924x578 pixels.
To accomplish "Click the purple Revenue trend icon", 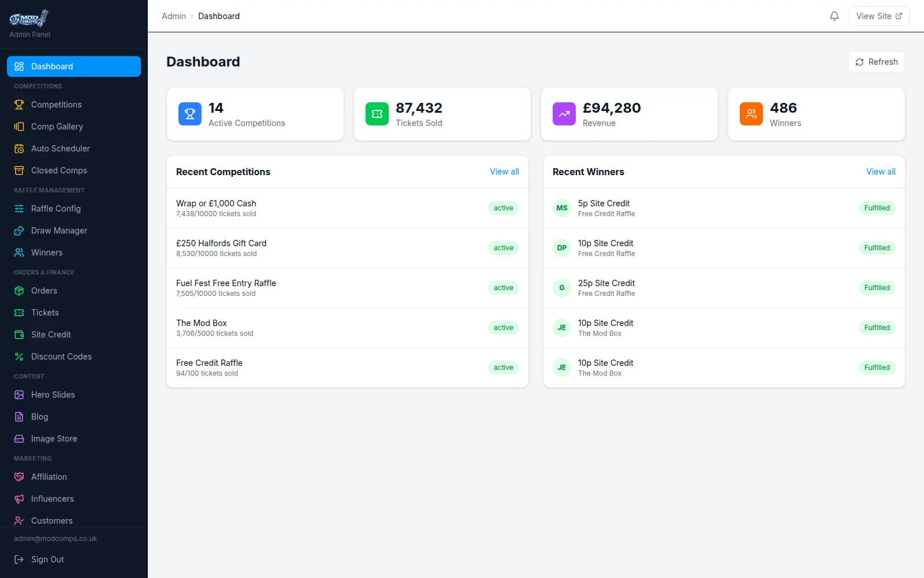I will coord(564,114).
